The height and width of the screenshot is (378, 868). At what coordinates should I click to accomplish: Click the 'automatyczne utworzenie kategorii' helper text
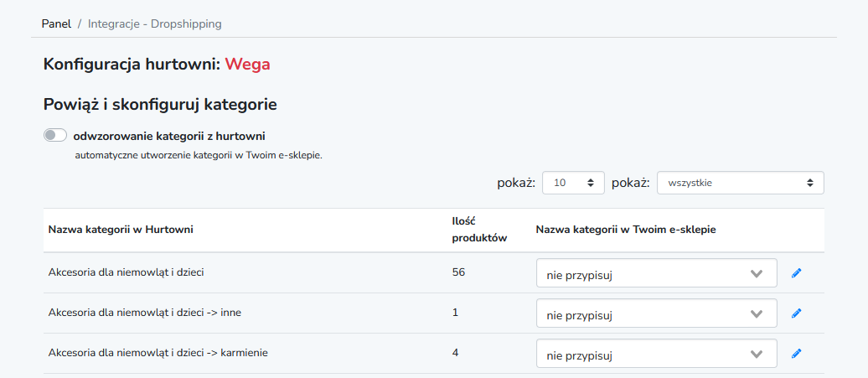(199, 156)
